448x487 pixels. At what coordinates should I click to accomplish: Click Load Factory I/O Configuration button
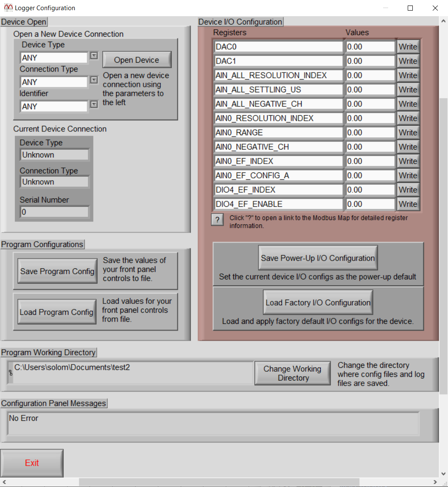tap(318, 302)
